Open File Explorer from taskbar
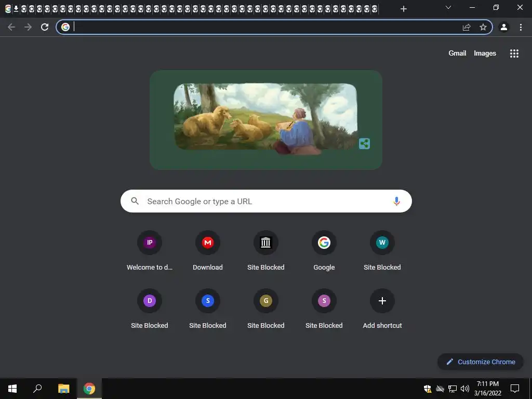532x399 pixels. coord(63,389)
